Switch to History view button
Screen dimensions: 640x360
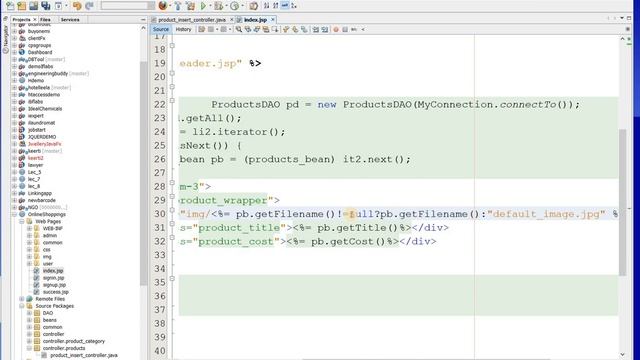[x=183, y=29]
